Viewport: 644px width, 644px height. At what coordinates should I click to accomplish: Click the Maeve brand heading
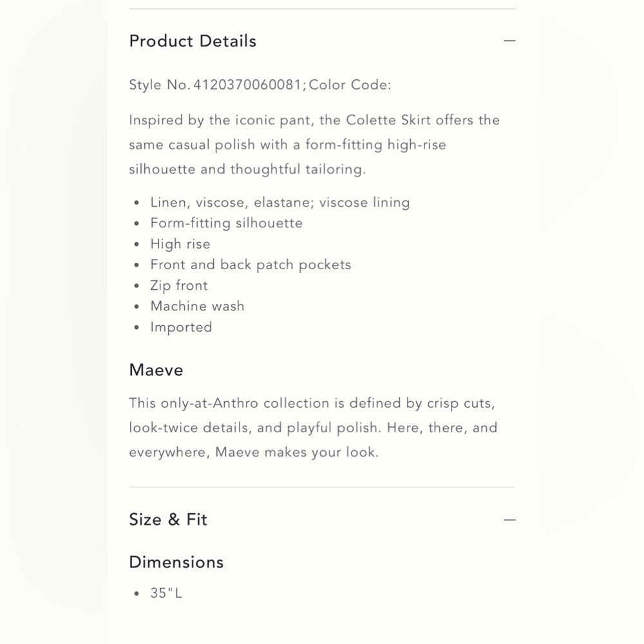pos(156,370)
